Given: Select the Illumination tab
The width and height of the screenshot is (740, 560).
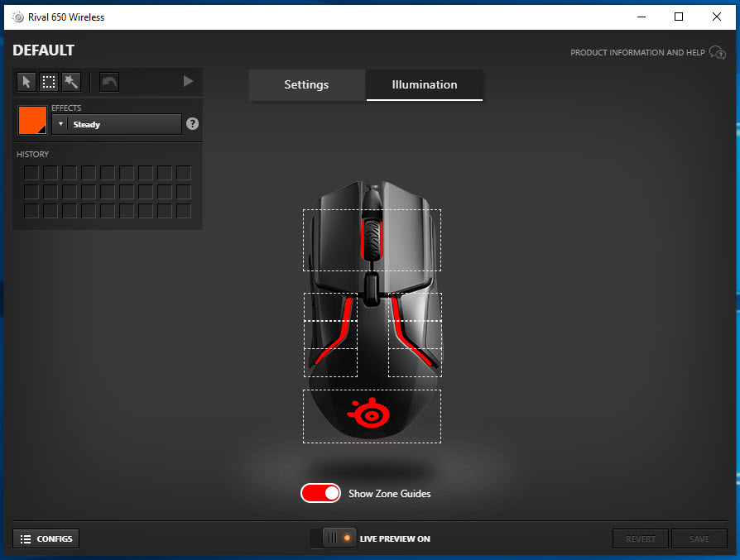Looking at the screenshot, I should (425, 85).
